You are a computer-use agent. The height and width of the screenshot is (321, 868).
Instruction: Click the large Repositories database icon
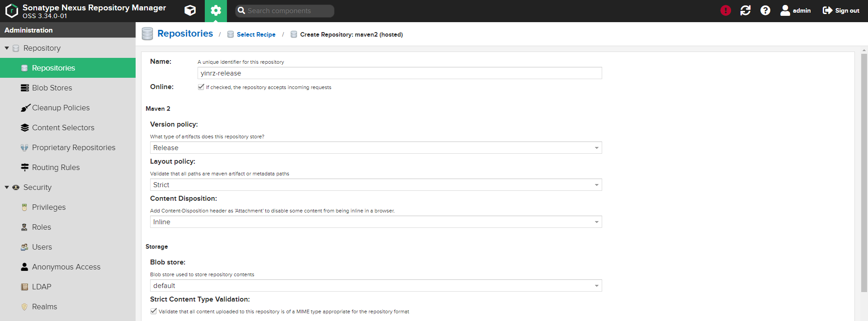[147, 34]
